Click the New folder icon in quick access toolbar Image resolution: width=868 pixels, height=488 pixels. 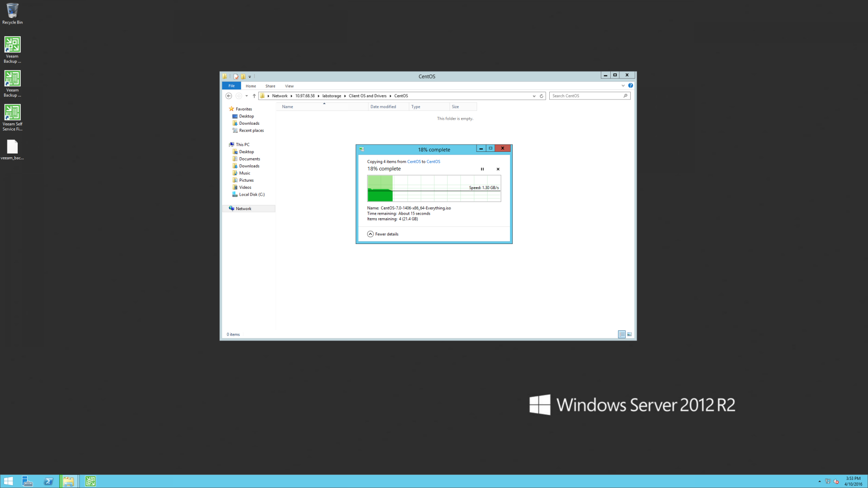pyautogui.click(x=243, y=76)
